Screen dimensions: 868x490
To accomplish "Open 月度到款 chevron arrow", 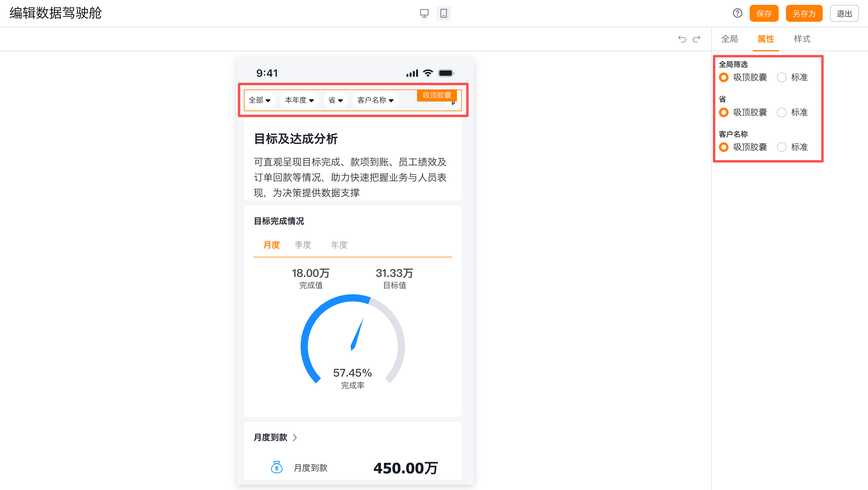I will point(295,437).
